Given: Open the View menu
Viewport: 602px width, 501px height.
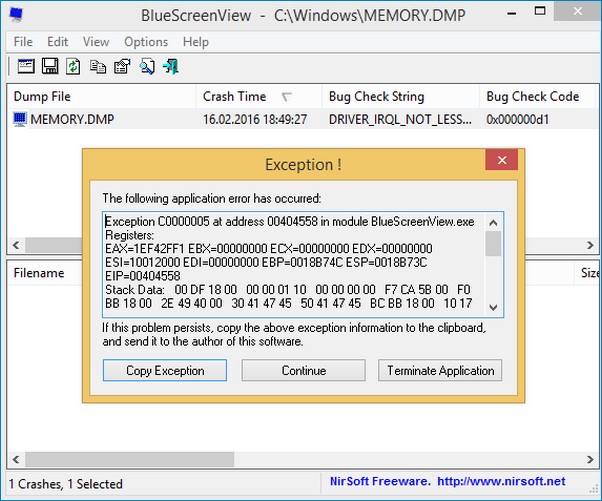Looking at the screenshot, I should (96, 42).
